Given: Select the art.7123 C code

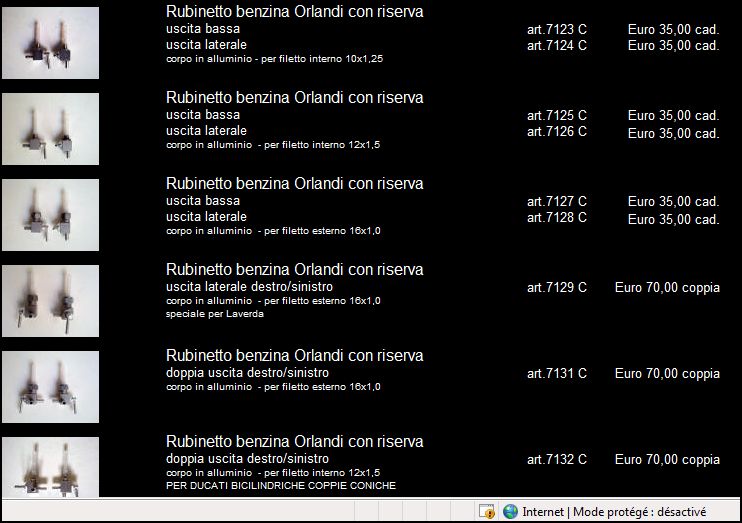Looking at the screenshot, I should 557,29.
